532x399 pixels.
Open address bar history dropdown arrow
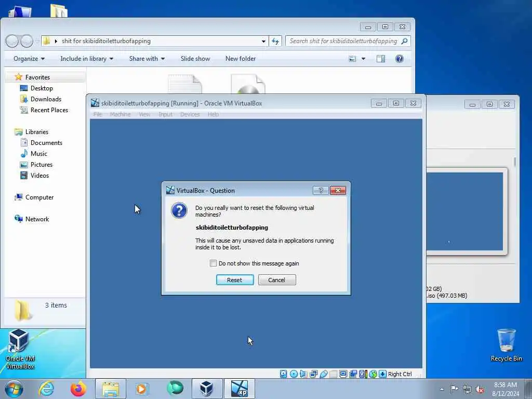click(263, 41)
